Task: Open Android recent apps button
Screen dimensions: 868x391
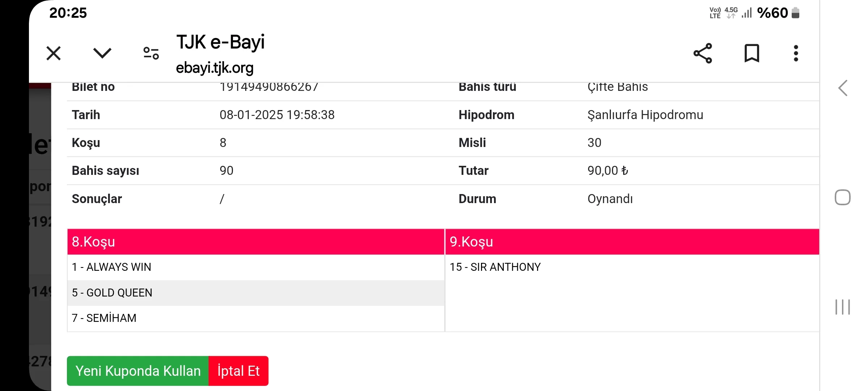Action: click(x=842, y=307)
